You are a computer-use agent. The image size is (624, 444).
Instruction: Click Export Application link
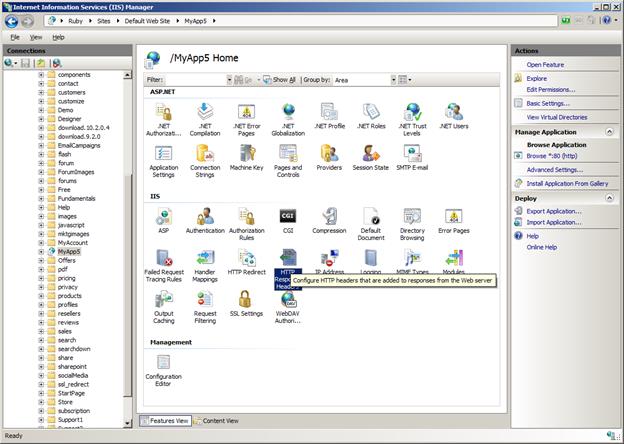click(554, 211)
